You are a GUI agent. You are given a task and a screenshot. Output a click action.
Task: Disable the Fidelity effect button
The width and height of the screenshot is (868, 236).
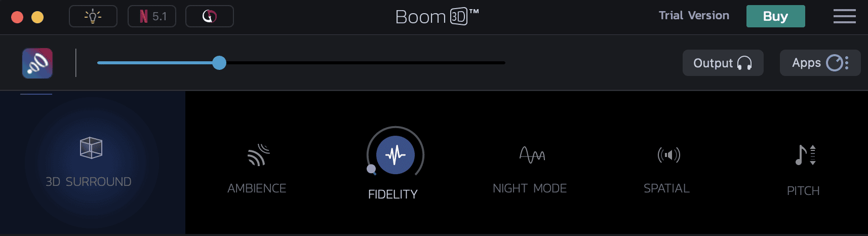point(396,155)
